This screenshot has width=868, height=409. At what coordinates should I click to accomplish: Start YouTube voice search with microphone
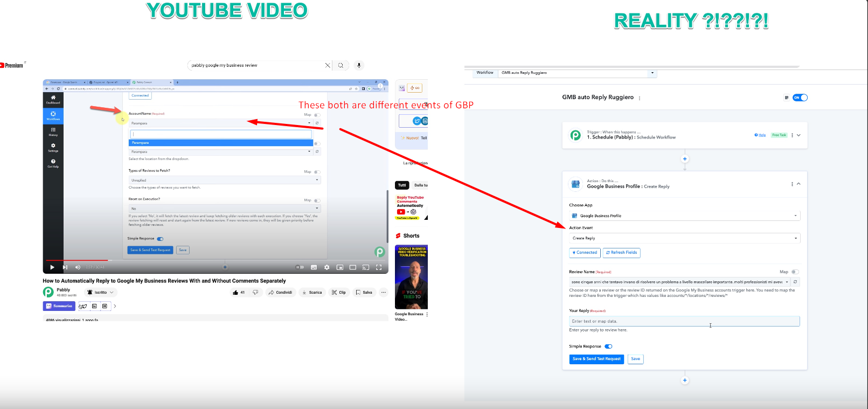tap(359, 65)
